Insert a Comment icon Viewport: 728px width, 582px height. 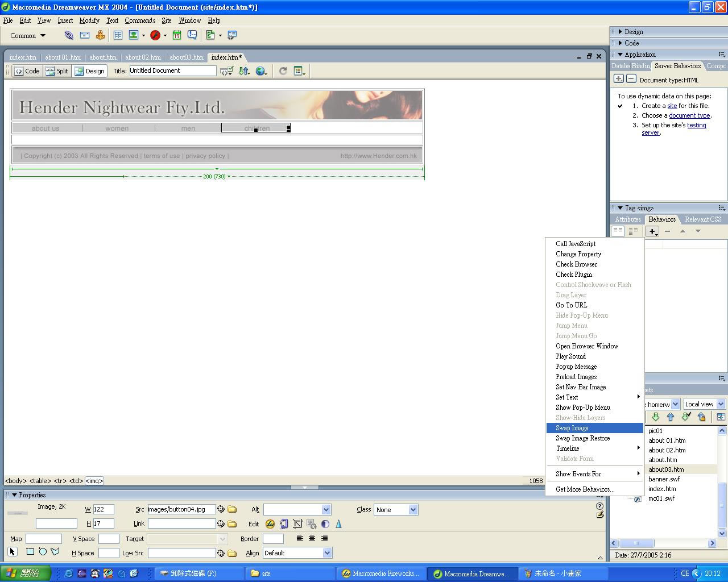pos(192,35)
